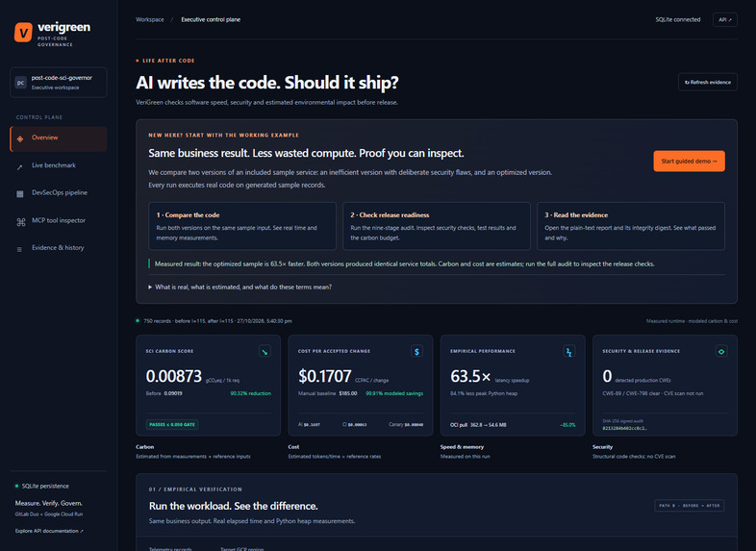This screenshot has width=756, height=551.
Task: Click the SCI Carbon Score down-arrow icon
Action: pyautogui.click(x=265, y=351)
